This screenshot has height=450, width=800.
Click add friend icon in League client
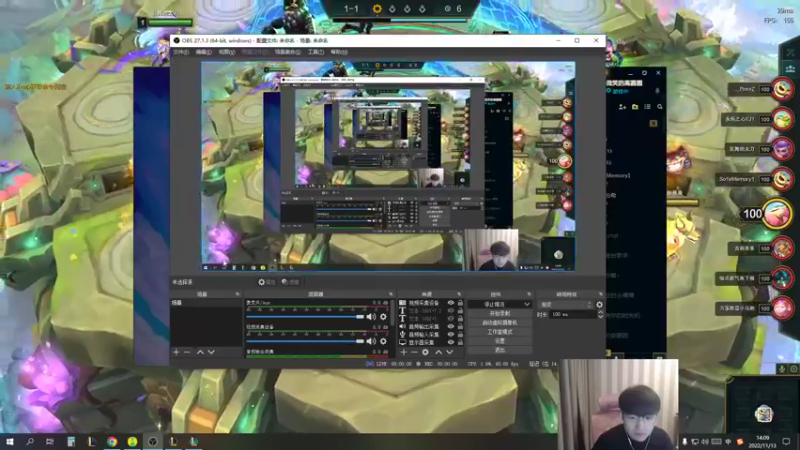(x=622, y=107)
